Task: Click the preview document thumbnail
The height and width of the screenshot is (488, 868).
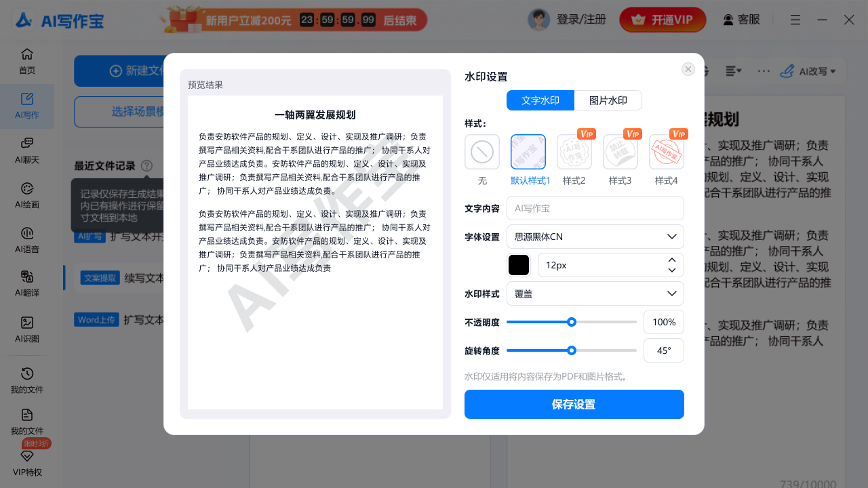Action: point(315,252)
